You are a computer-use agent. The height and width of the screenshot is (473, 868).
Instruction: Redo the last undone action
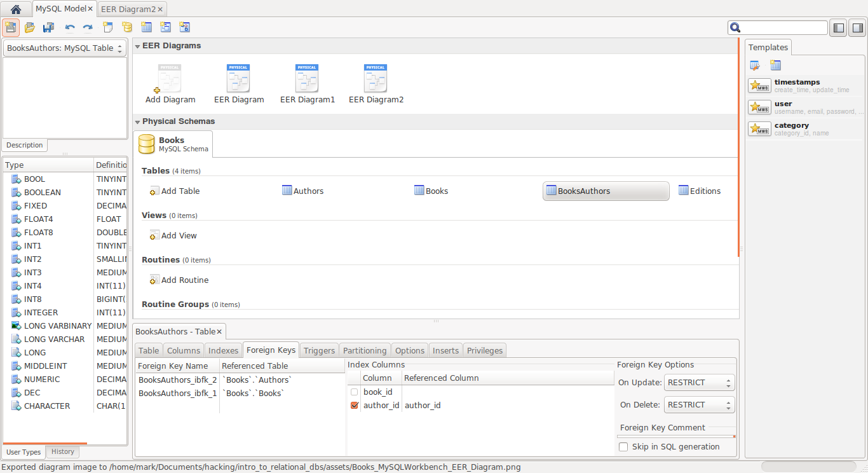coord(88,27)
